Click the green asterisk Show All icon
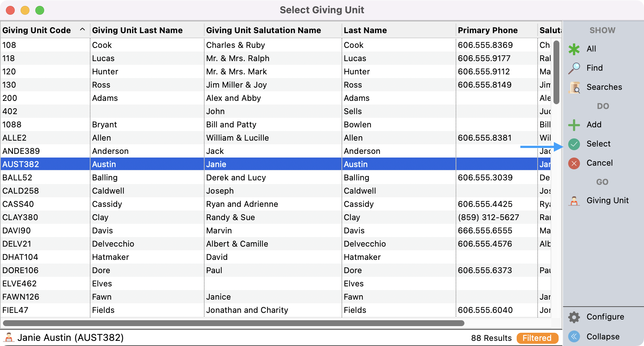Image resolution: width=644 pixels, height=346 pixels. 574,49
